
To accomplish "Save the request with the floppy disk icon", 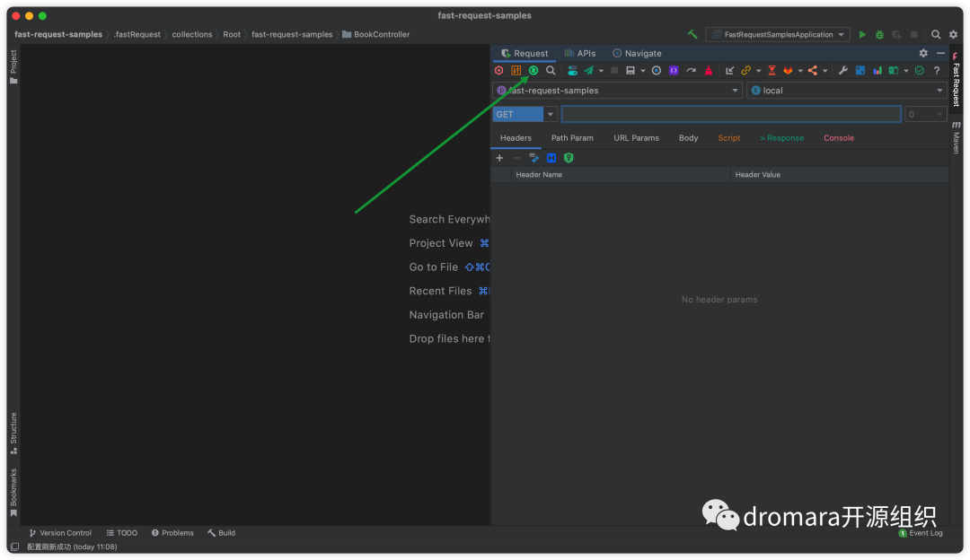I will (630, 71).
